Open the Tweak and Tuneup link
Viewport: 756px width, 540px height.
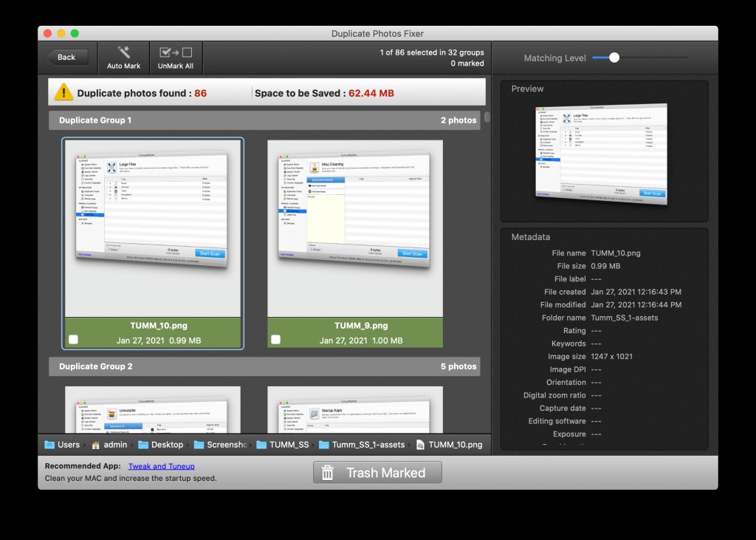161,466
